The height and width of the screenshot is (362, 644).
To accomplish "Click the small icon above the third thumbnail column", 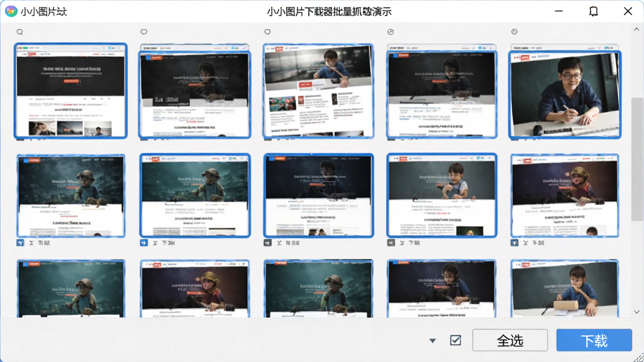I will 267,32.
